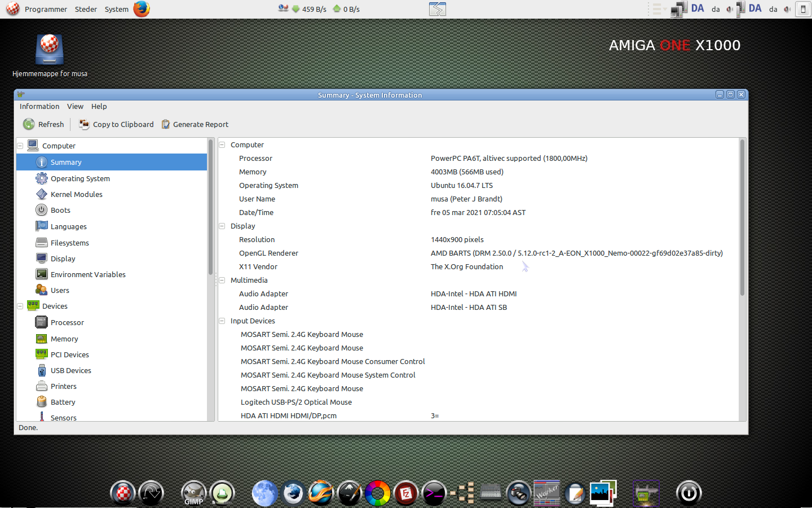Collapse the Computer tree in the sidebar
812x508 pixels.
pyautogui.click(x=20, y=146)
